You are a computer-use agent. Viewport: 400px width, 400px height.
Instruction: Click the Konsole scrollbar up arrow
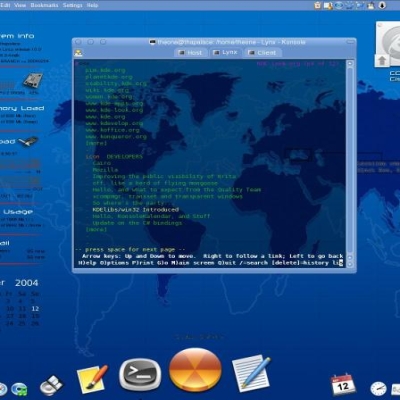350,63
